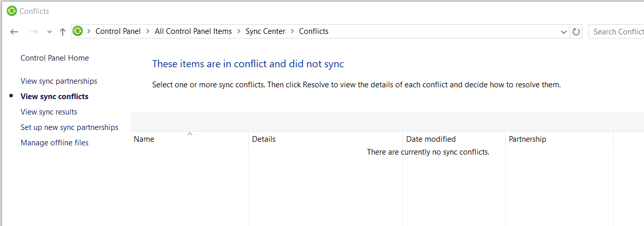Sort by Date modified column header
The image size is (644, 226).
[x=454, y=139]
